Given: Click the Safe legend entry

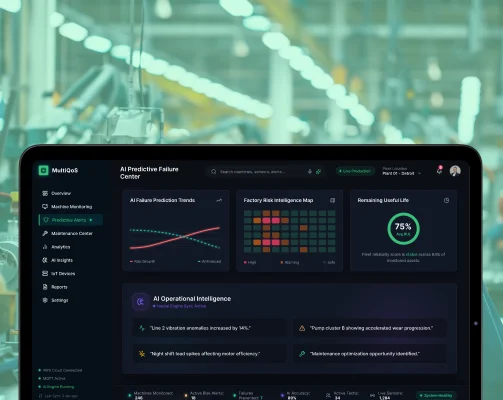Looking at the screenshot, I should coord(329,262).
